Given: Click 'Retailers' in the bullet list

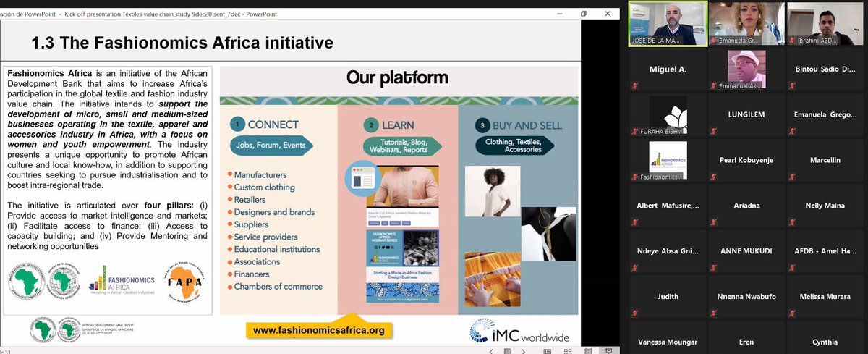Looking at the screenshot, I should click(250, 199).
